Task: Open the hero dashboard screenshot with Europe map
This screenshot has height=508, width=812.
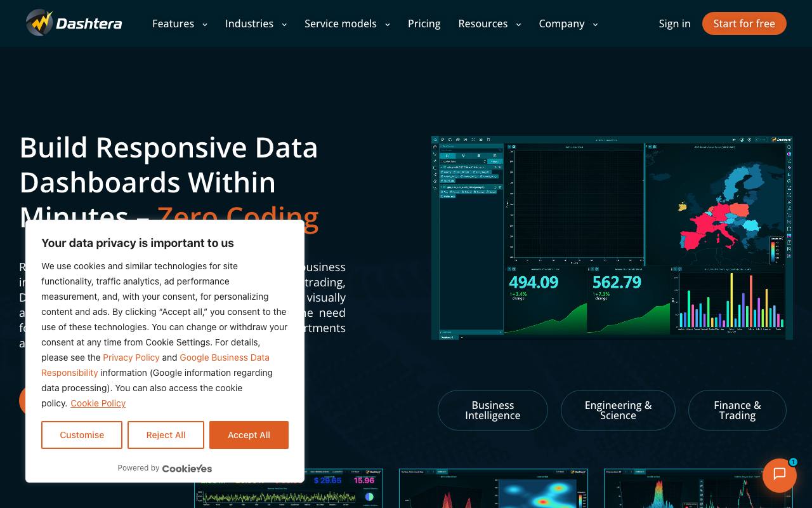Action: [x=612, y=237]
